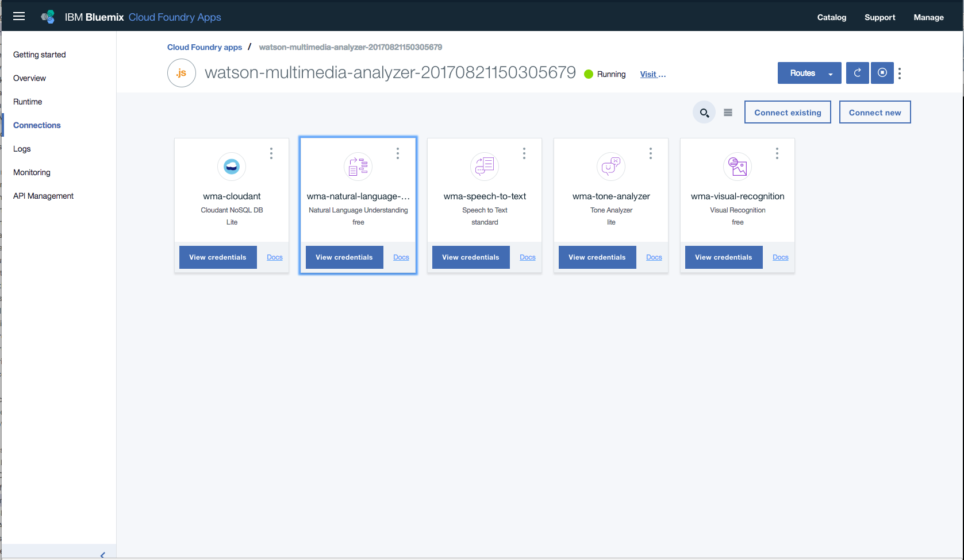The image size is (964, 560).
Task: Open options menu on wma-visual-recognition card
Action: click(x=777, y=153)
